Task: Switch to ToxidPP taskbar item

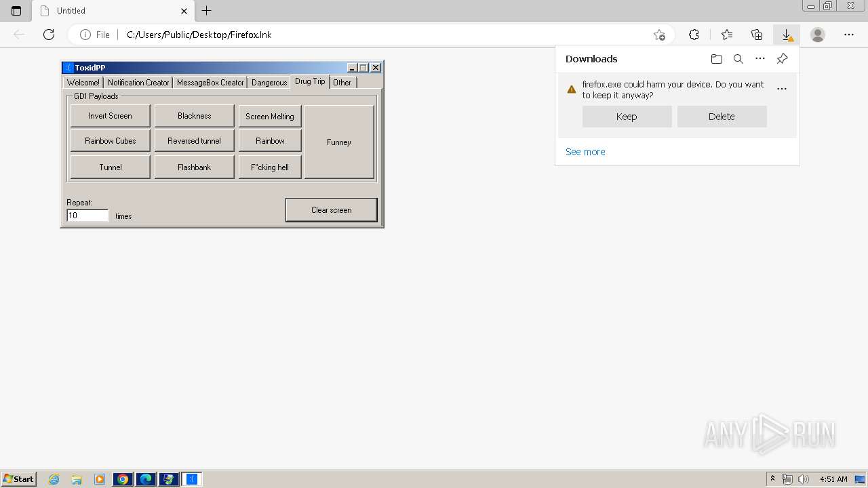Action: pos(192,479)
